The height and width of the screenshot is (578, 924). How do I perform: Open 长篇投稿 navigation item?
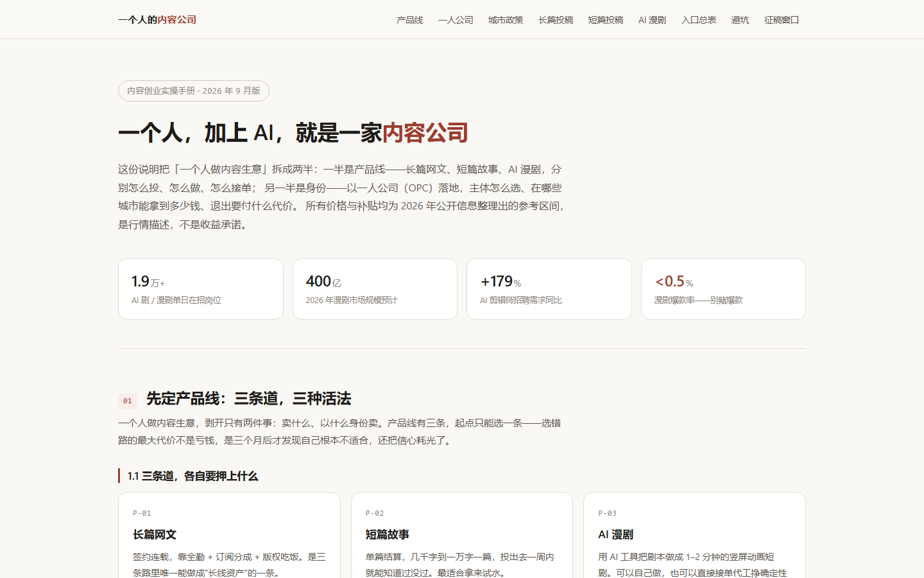556,20
